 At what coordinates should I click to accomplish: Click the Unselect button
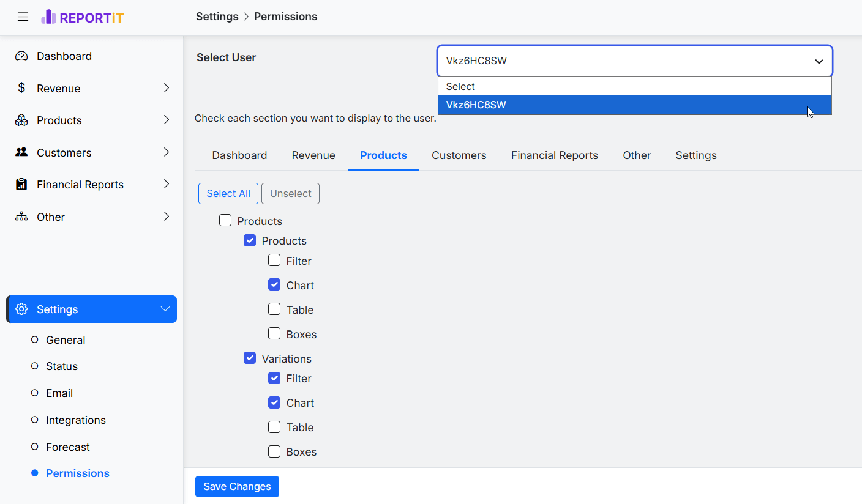click(x=291, y=193)
